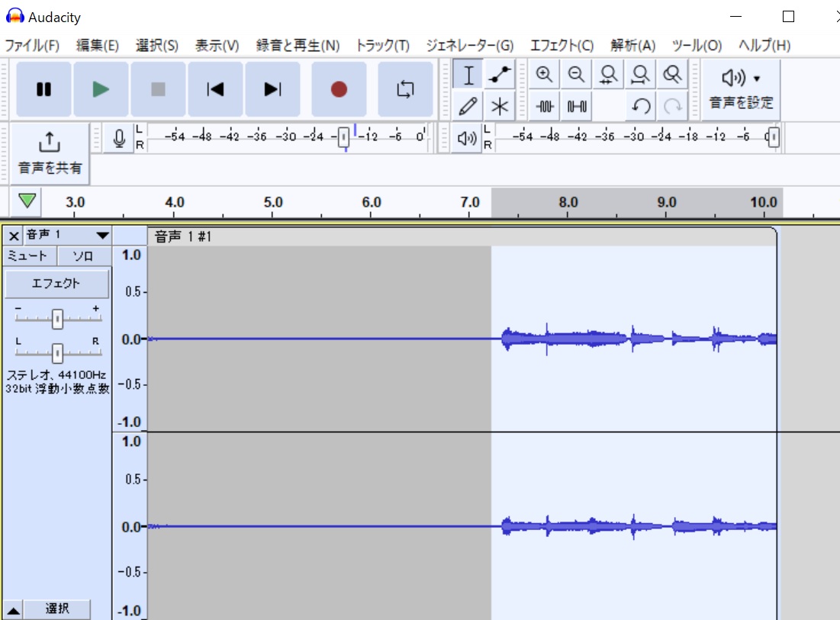Open the ファイル(F) menu
840x620 pixels.
click(32, 45)
